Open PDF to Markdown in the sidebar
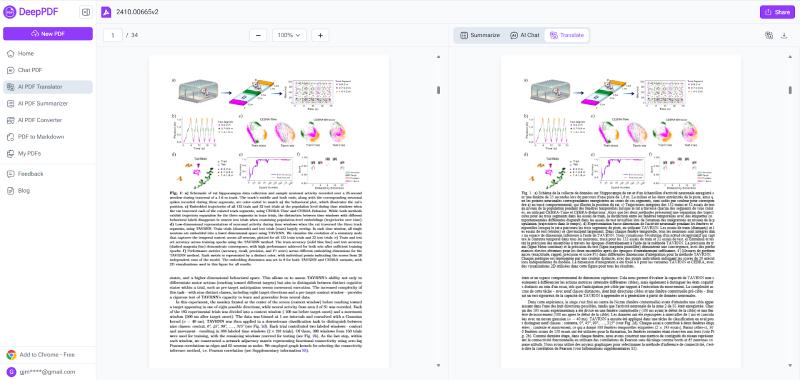Viewport: 800px width, 380px height. point(48,137)
